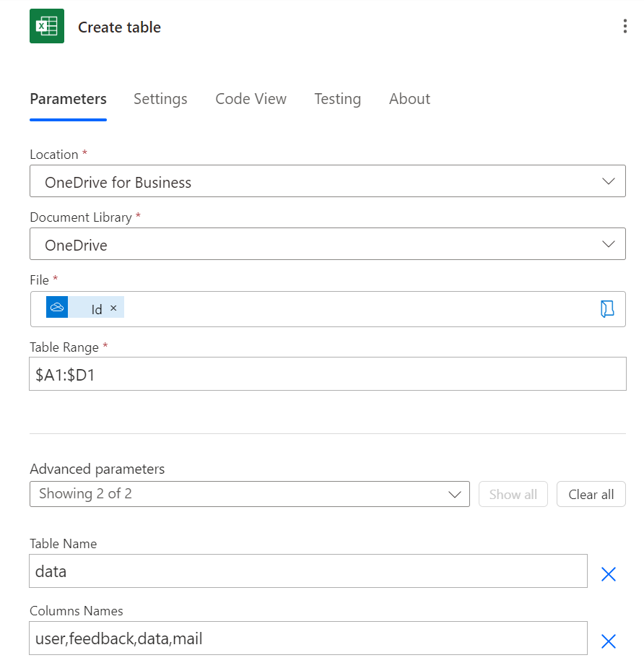Image resolution: width=644 pixels, height=663 pixels.
Task: Click the file picker icon in File field
Action: point(607,309)
